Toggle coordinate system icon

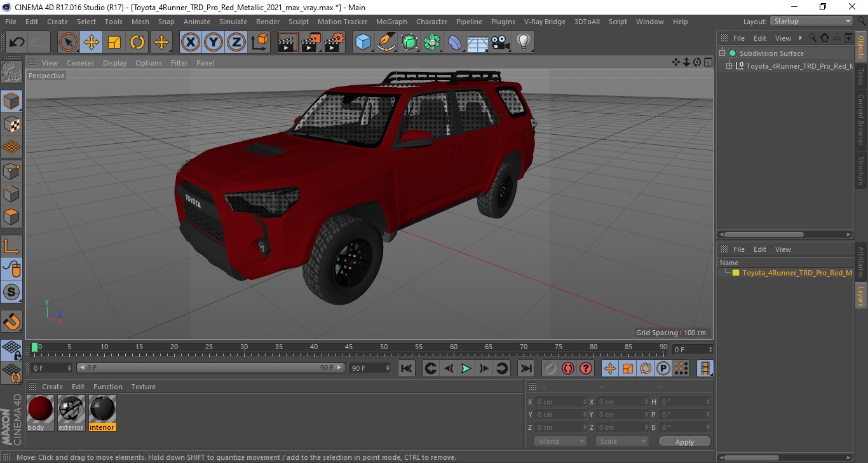pyautogui.click(x=259, y=43)
